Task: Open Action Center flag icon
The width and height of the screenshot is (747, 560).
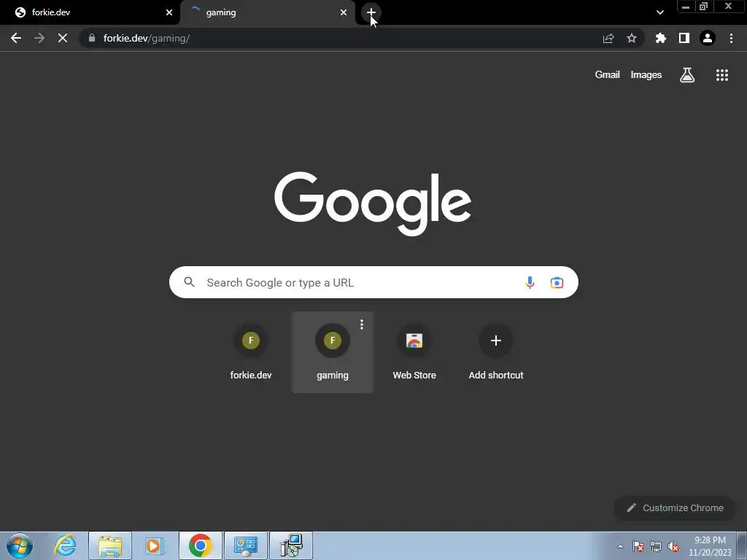Action: point(638,546)
